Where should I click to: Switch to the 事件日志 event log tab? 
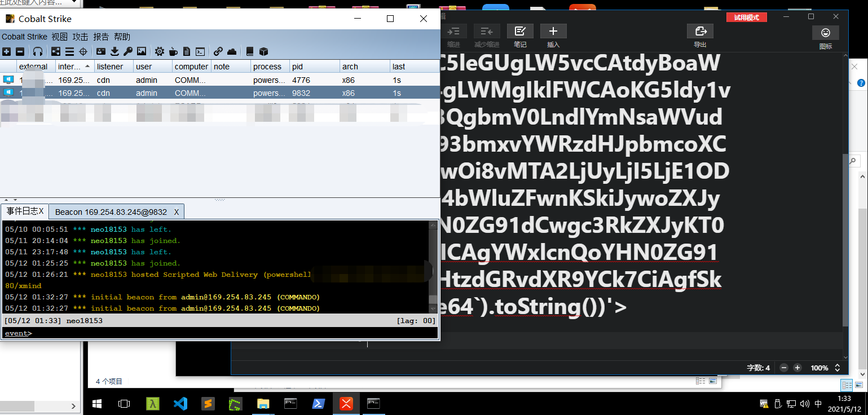[25, 211]
